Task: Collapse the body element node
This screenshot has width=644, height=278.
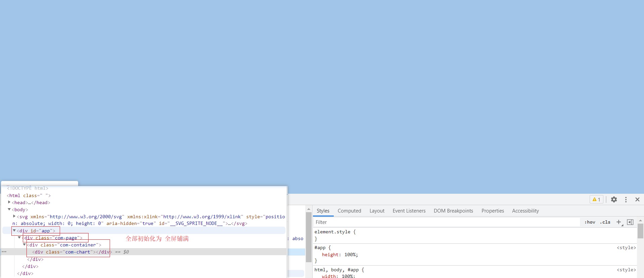Action: point(9,209)
